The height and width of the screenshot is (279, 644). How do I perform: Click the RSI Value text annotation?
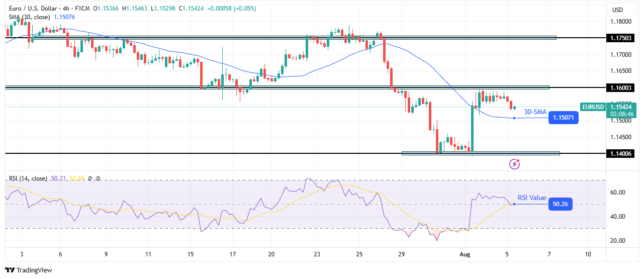click(532, 198)
